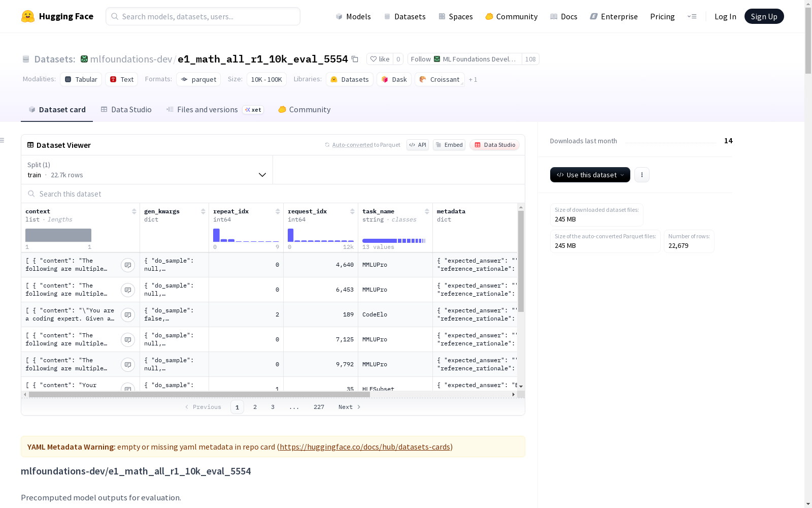Toggle the left table of contents icon
The height and width of the screenshot is (508, 812).
click(3, 140)
